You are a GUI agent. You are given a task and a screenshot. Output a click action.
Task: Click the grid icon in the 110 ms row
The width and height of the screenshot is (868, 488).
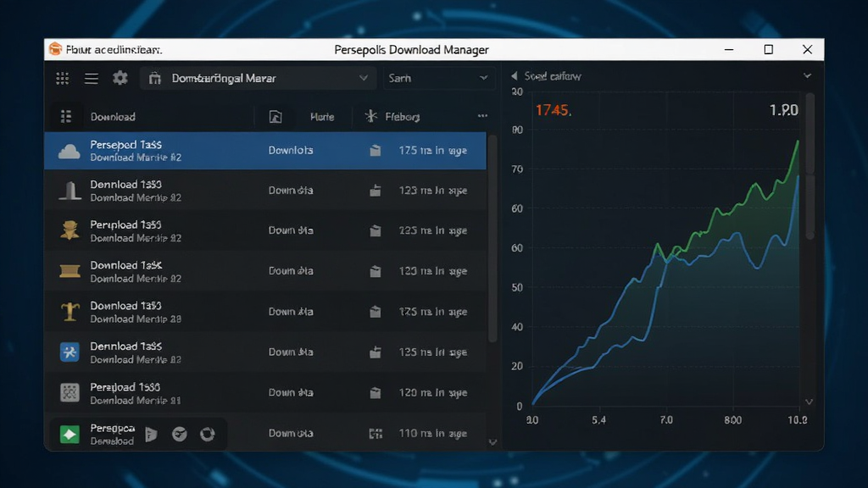click(x=376, y=433)
